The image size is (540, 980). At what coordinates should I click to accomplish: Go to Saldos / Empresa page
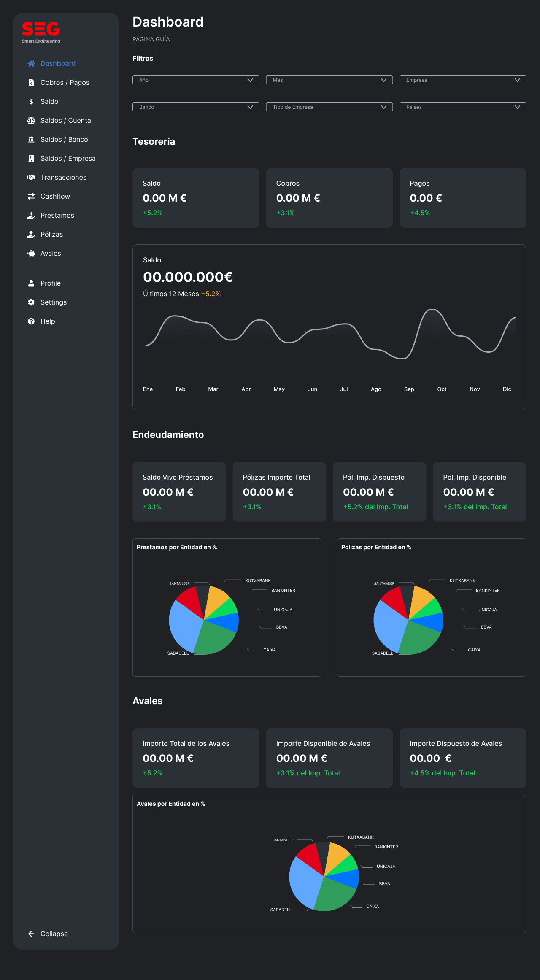68,159
